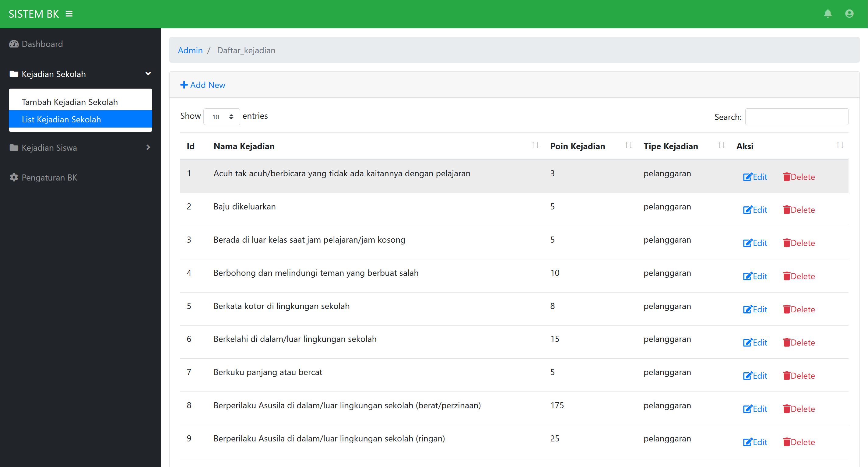The height and width of the screenshot is (467, 868).
Task: Select "Berkata kotor di lingkungan sekolah" text
Action: click(282, 306)
